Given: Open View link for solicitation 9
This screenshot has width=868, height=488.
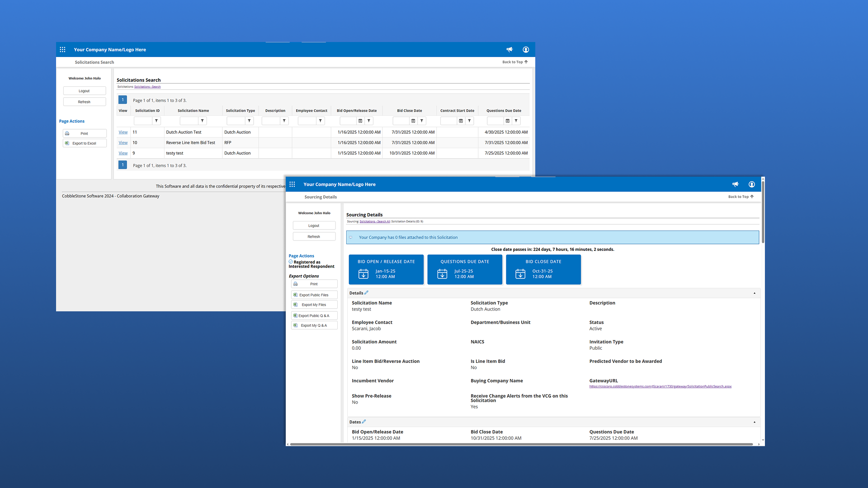Looking at the screenshot, I should tap(123, 153).
